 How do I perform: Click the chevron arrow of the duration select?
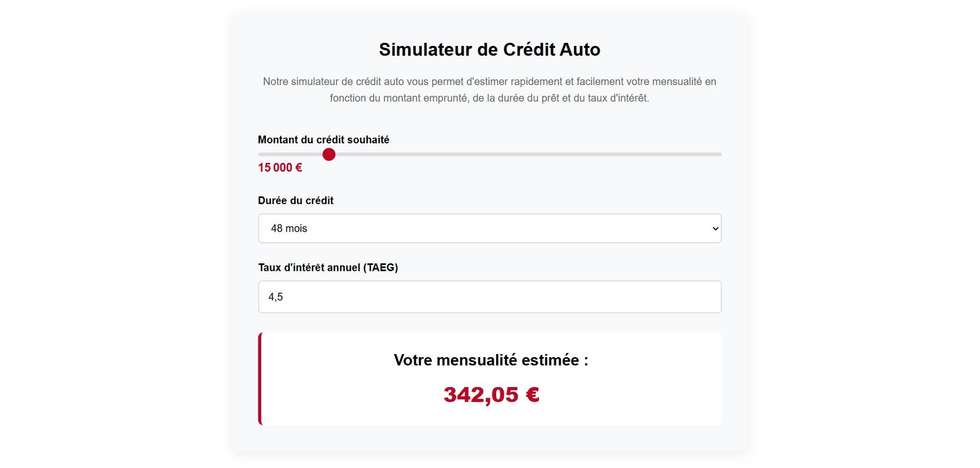(x=715, y=228)
